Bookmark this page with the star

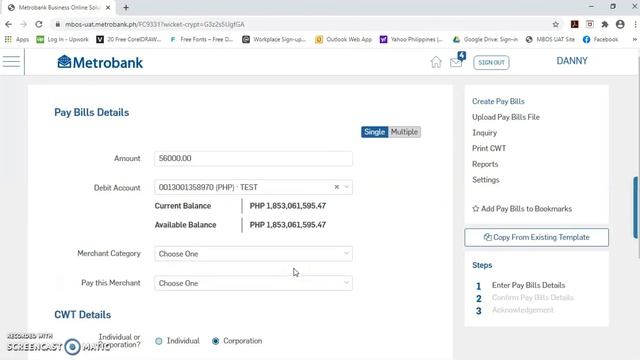556,24
